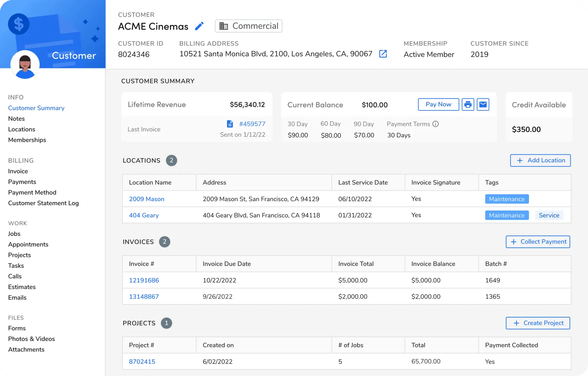Image resolution: width=588 pixels, height=376 pixels.
Task: Open Memberships in the sidebar
Action: coord(27,140)
